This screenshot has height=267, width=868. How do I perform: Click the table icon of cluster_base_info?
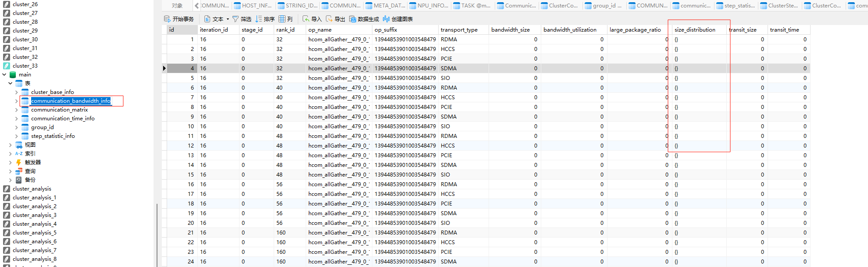click(x=25, y=92)
